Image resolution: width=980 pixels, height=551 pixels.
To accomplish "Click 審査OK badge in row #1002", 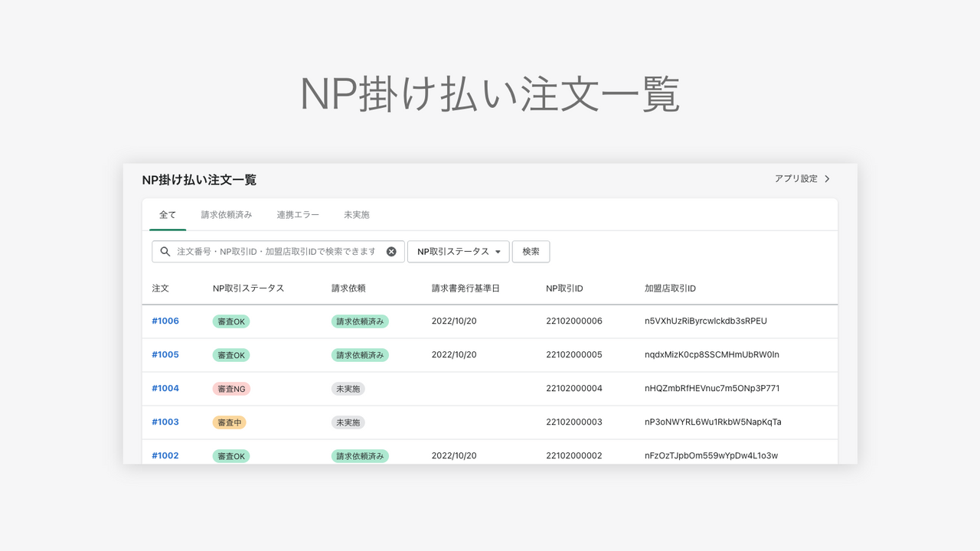I will (231, 456).
